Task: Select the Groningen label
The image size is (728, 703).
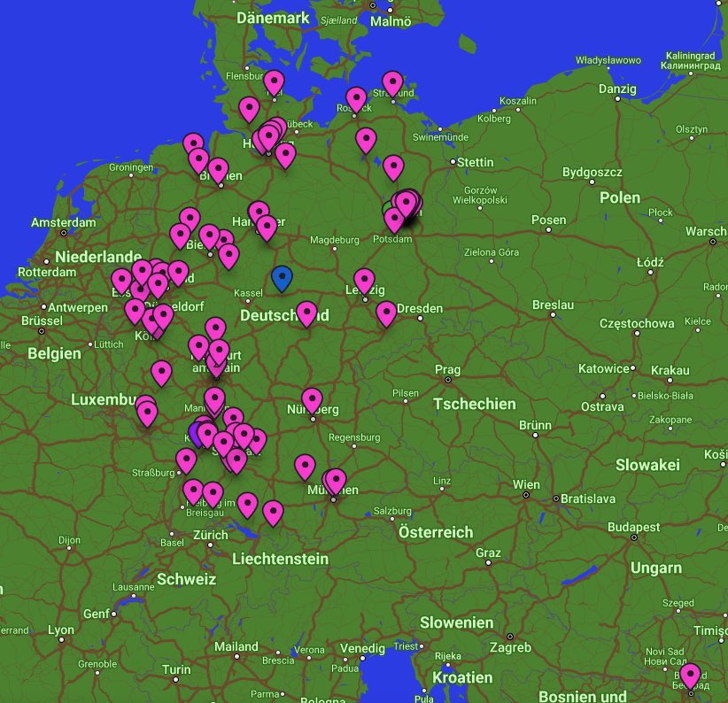Action: (x=131, y=167)
